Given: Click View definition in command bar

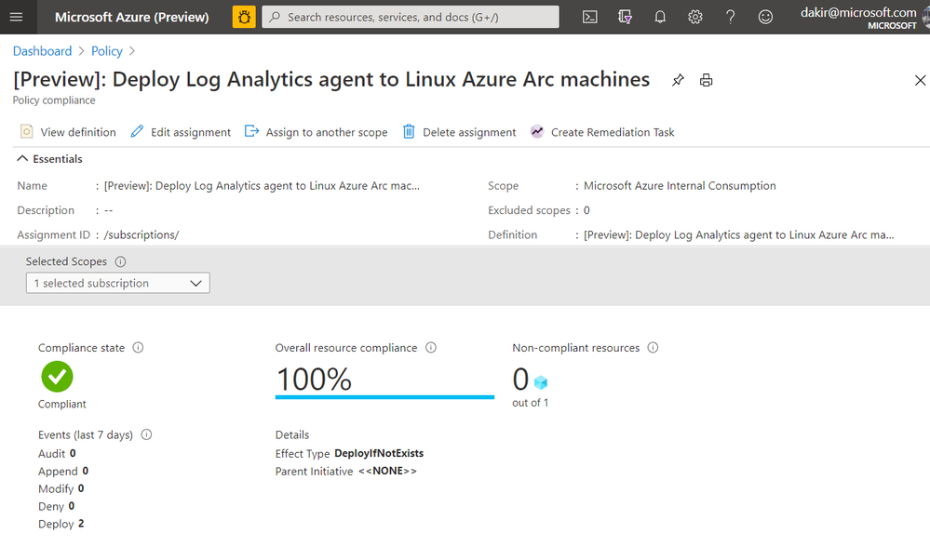Looking at the screenshot, I should pos(68,132).
